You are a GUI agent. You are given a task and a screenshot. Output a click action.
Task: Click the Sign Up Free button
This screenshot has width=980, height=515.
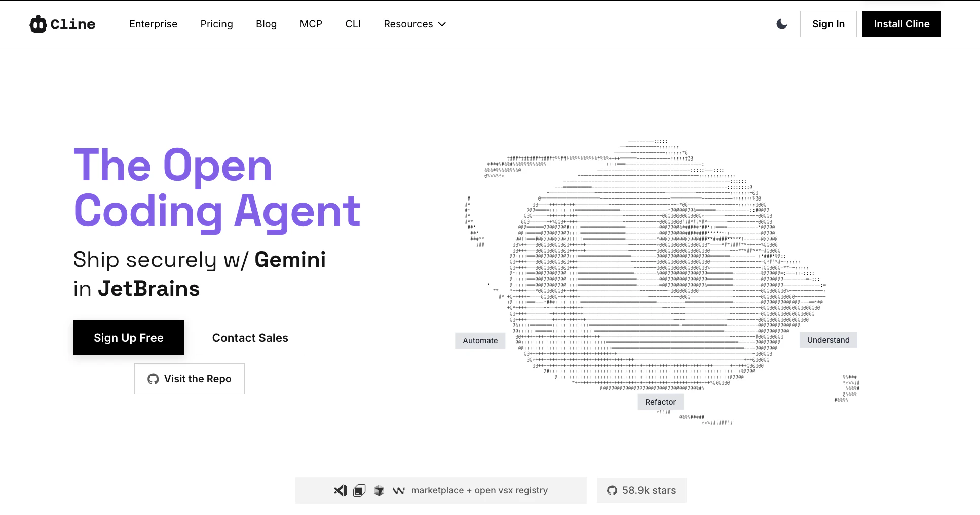pos(129,338)
